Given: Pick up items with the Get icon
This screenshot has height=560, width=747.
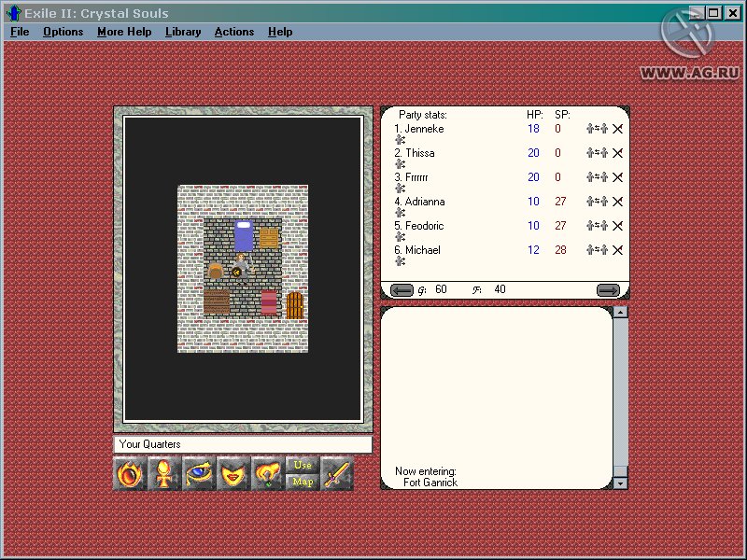Looking at the screenshot, I should click(269, 473).
